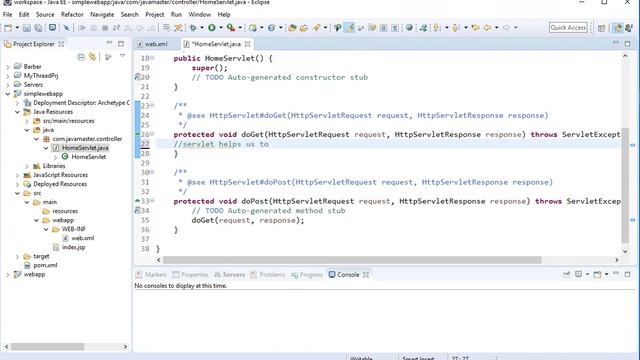The image size is (640, 360).
Task: Expand the Libraries node
Action: pos(27,166)
